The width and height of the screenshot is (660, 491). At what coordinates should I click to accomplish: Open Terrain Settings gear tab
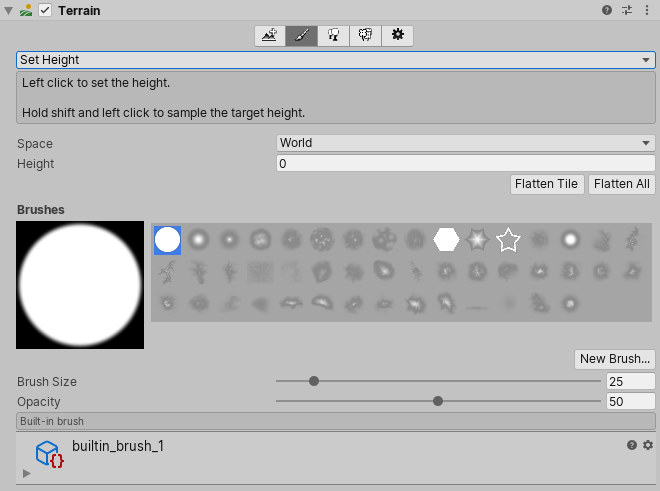coord(397,36)
